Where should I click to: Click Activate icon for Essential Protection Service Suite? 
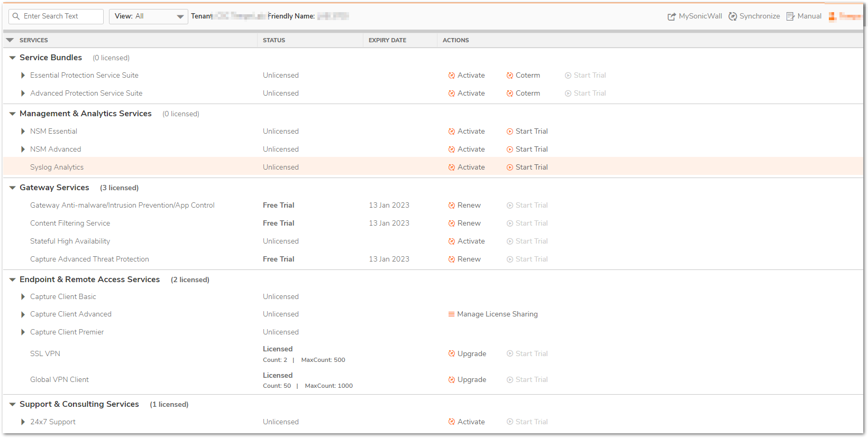451,76
